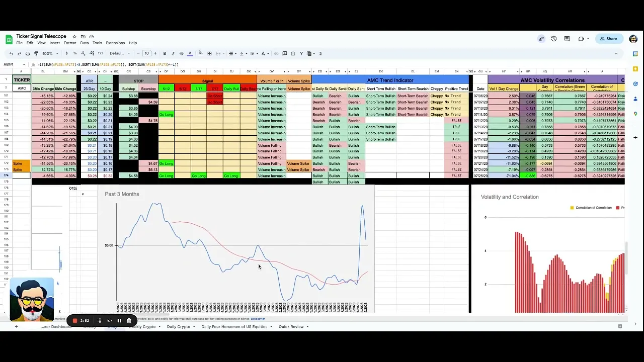The width and height of the screenshot is (644, 362).
Task: Open the Google account avatar
Action: [633, 39]
